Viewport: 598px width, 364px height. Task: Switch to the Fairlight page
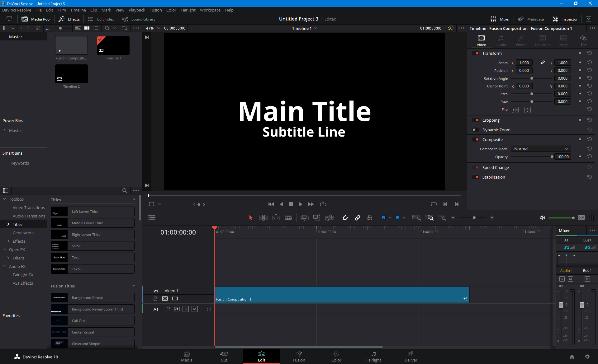(x=373, y=357)
